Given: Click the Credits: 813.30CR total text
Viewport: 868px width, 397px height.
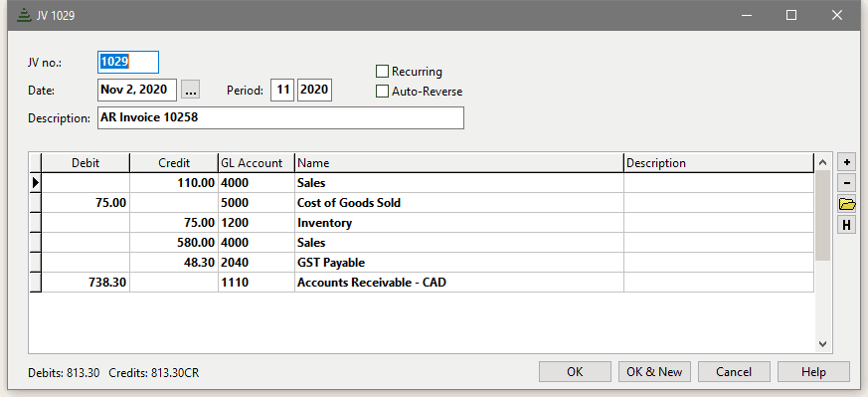Looking at the screenshot, I should (154, 373).
